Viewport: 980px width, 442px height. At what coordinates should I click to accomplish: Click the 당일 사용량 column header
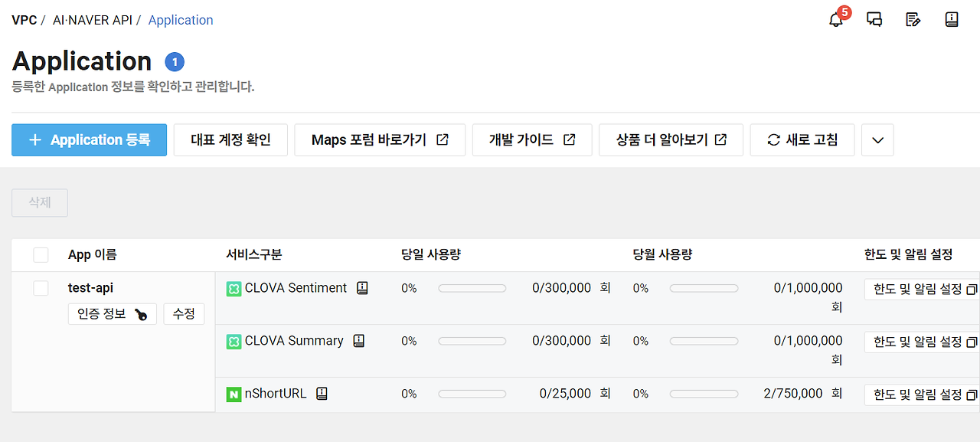[x=431, y=255]
